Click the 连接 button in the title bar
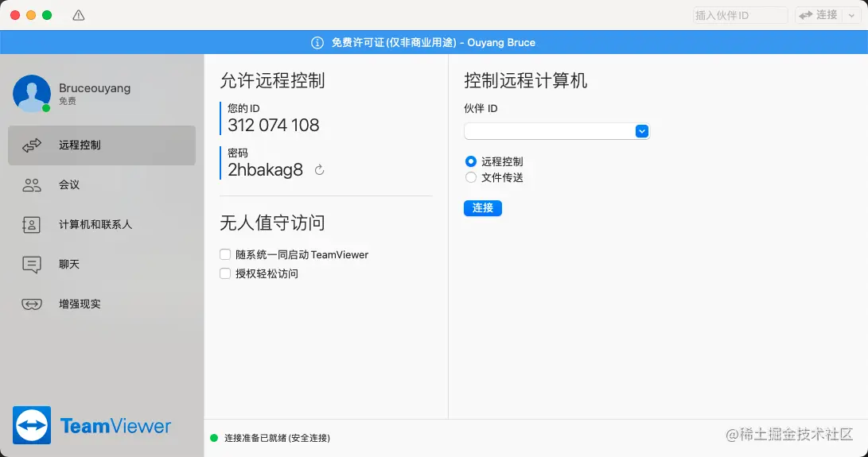This screenshot has width=868, height=457. point(819,15)
